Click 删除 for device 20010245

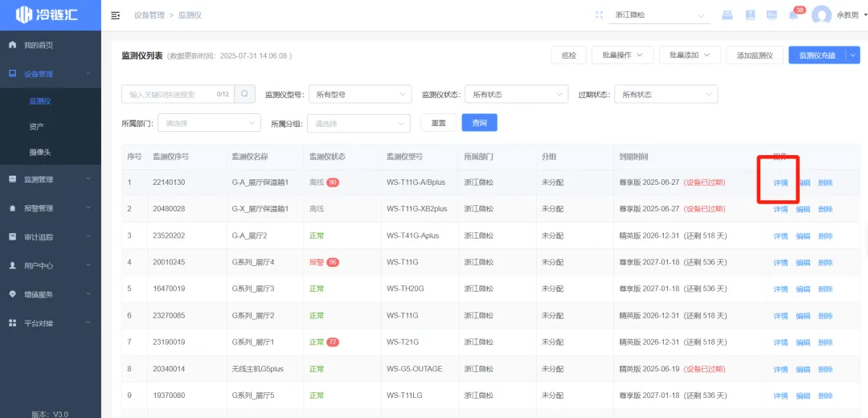point(825,262)
